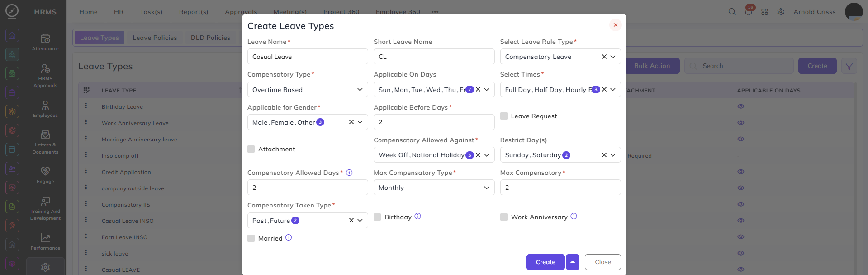Screen dimensions: 868x275
Task: Tick the Attachment checkbox
Action: pos(251,149)
